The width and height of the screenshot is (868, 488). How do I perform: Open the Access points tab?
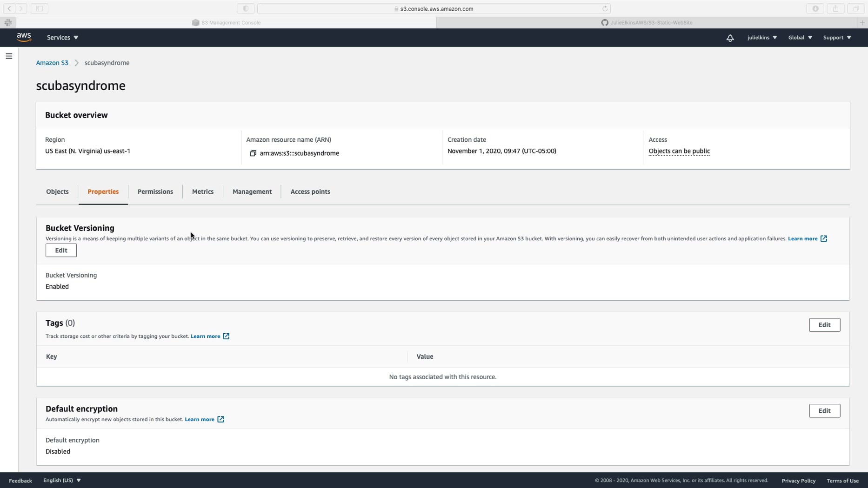[x=310, y=191]
